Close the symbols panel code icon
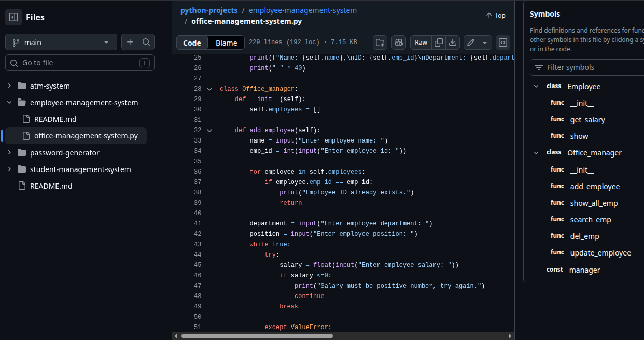 502,42
